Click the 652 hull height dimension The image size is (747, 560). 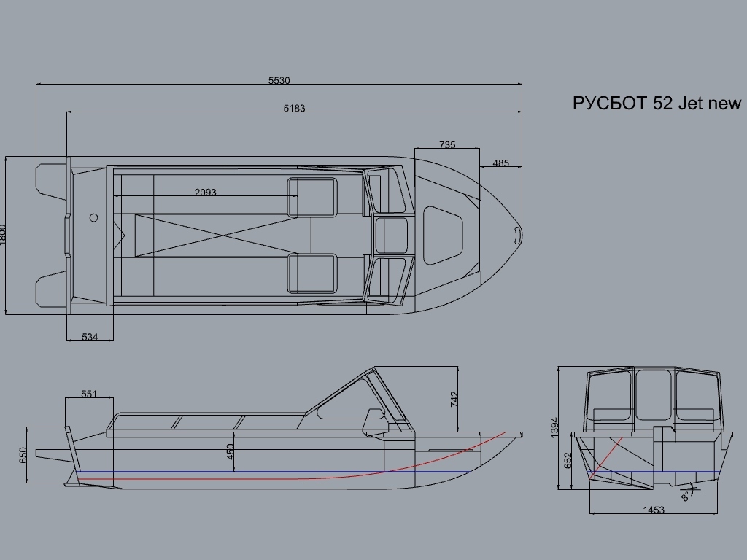[x=568, y=461]
